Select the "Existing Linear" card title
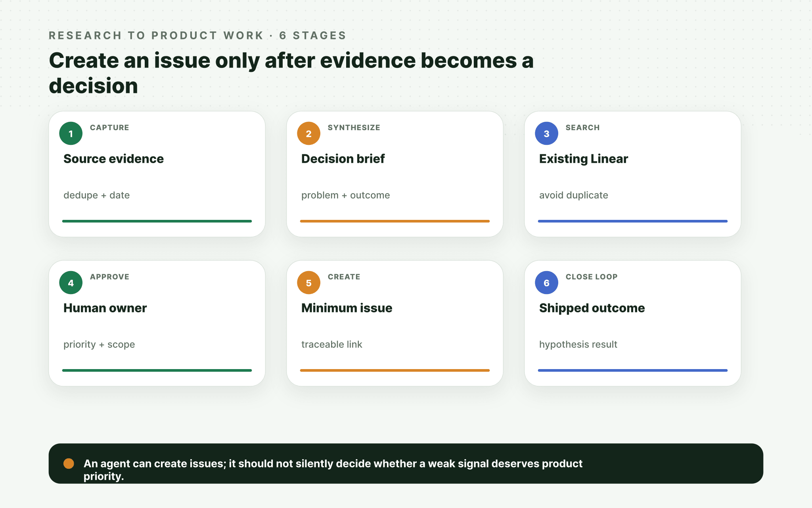The image size is (812, 508). [x=584, y=159]
